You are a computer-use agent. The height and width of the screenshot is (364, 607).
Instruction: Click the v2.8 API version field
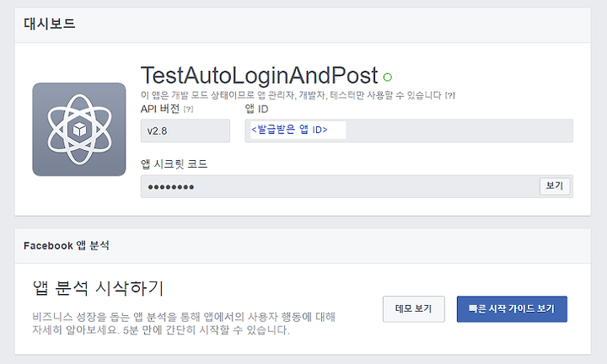tap(185, 131)
